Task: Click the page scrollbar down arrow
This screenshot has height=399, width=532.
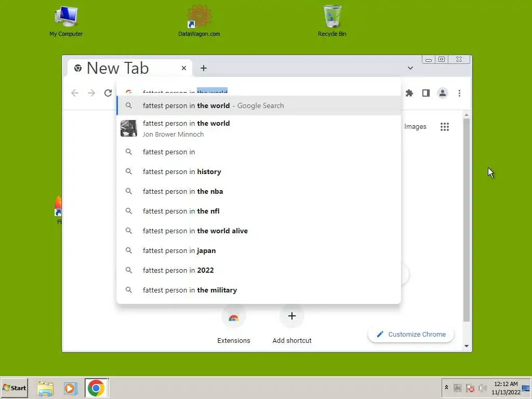Action: pyautogui.click(x=467, y=346)
